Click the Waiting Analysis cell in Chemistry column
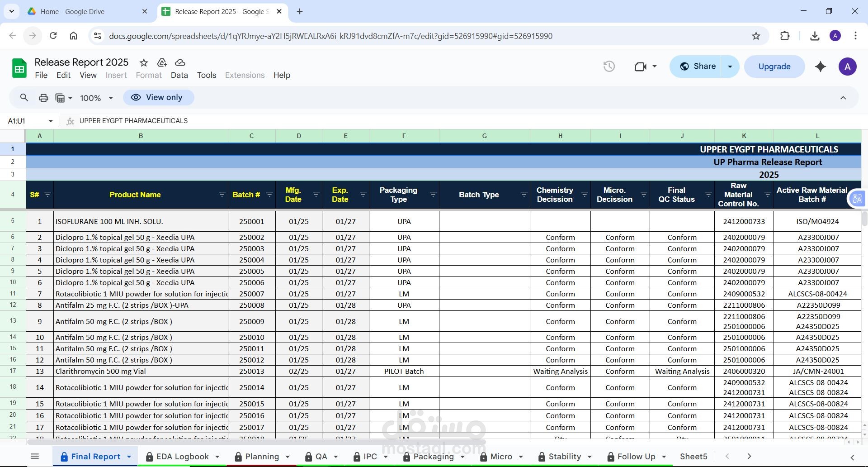Screen dimensions: 868x467 tap(560, 371)
